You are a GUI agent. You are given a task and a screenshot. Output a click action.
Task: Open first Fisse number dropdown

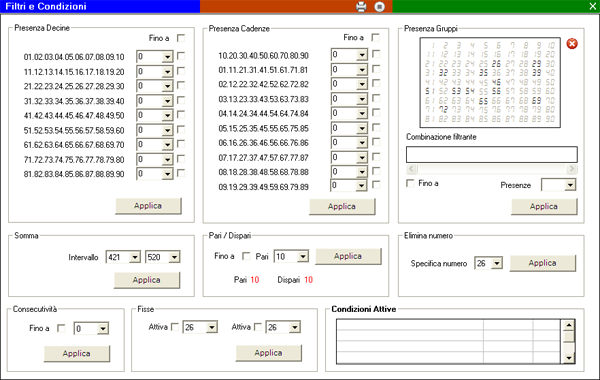point(212,327)
